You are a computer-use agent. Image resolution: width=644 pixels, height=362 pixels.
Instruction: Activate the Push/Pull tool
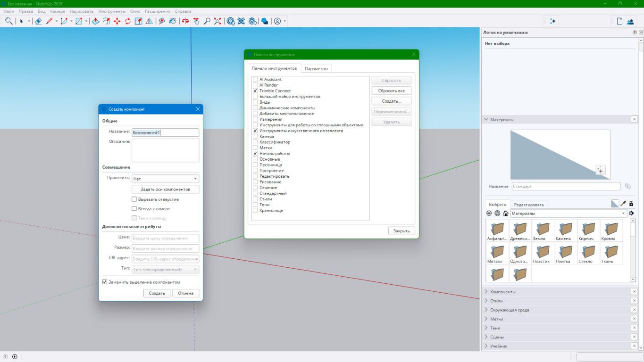(95, 21)
